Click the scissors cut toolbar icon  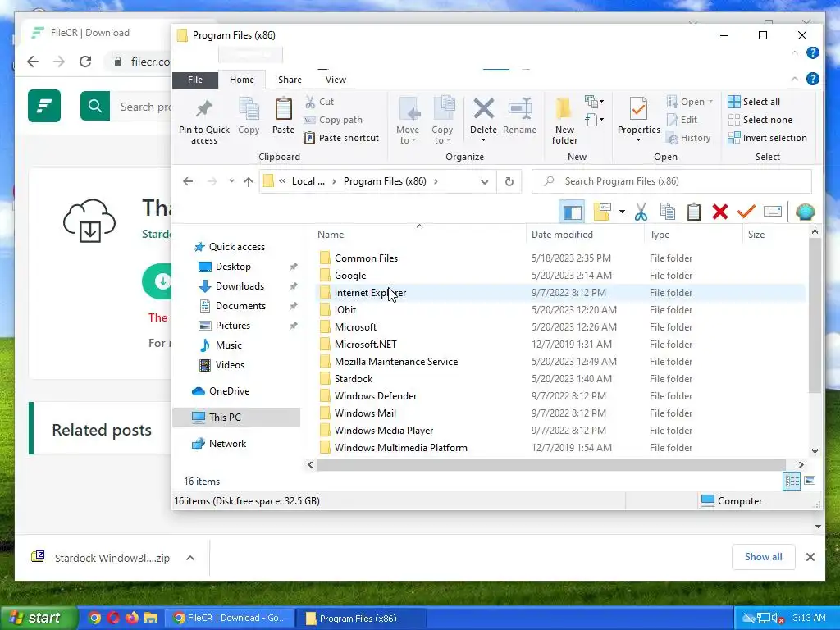coord(641,212)
